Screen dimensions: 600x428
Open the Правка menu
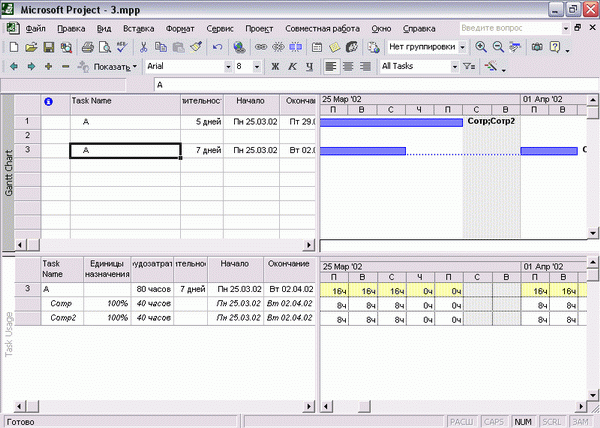[71, 29]
